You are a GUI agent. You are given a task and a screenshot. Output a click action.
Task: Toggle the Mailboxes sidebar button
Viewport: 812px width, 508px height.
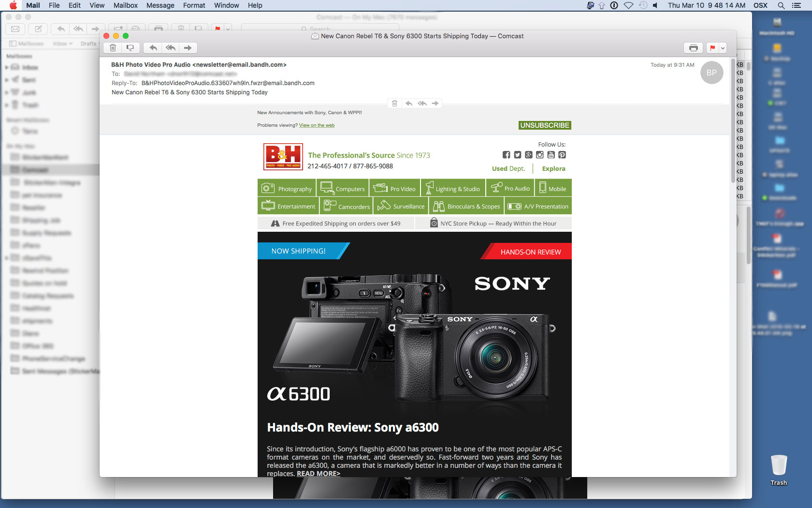[26, 44]
